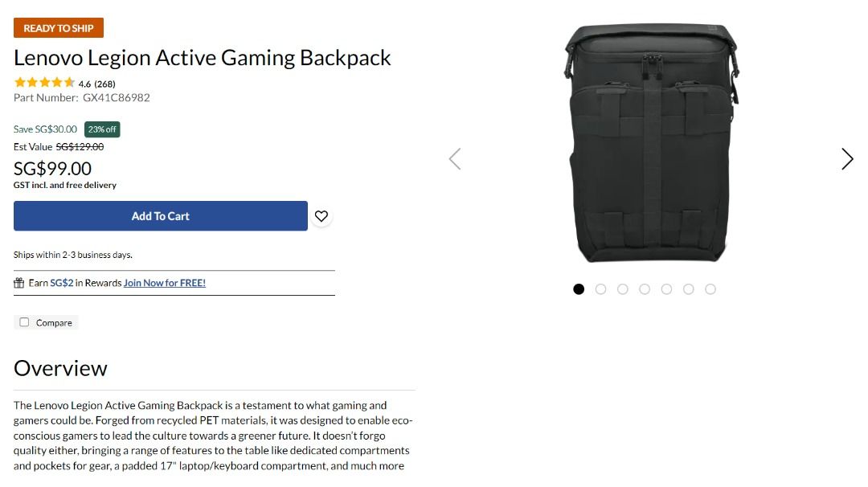The height and width of the screenshot is (487, 868).
Task: Click the Add To Cart button
Action: tap(160, 215)
